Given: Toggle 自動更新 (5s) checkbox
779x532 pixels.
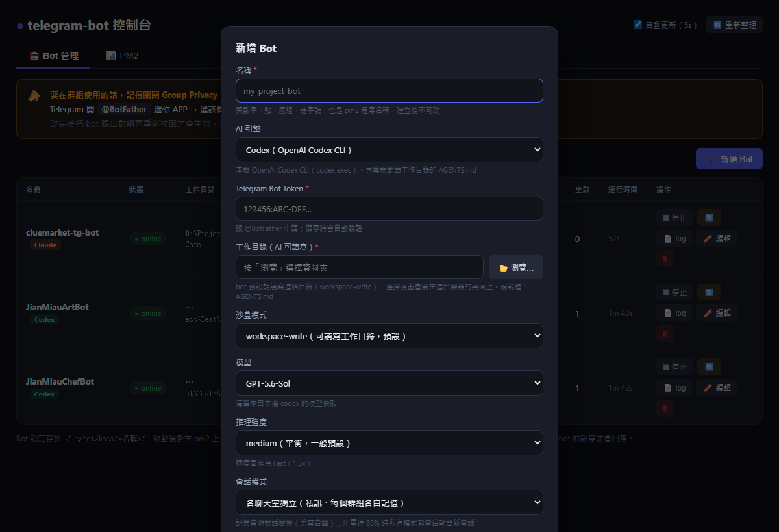Looking at the screenshot, I should coord(637,25).
